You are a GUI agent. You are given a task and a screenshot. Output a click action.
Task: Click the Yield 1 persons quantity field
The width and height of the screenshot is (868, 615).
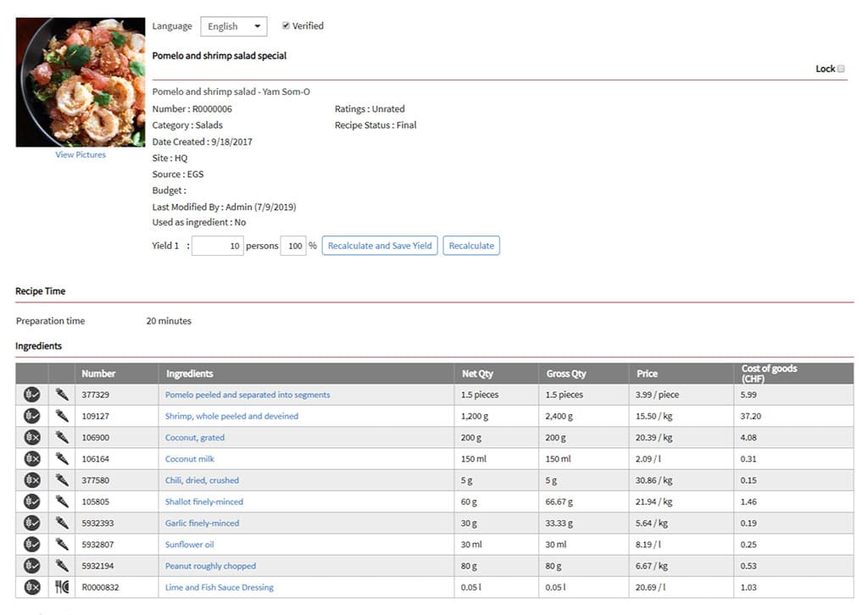tap(218, 246)
